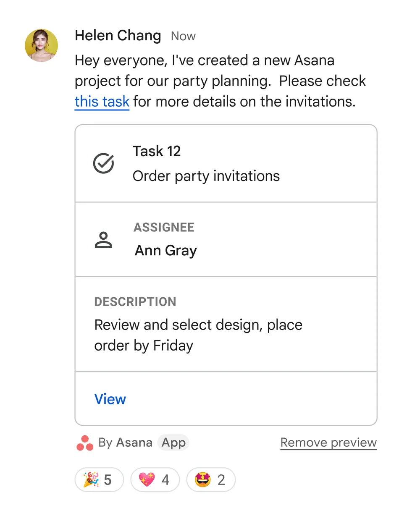Click the DESCRIPTION section label
The image size is (420, 521).
pyautogui.click(x=135, y=302)
